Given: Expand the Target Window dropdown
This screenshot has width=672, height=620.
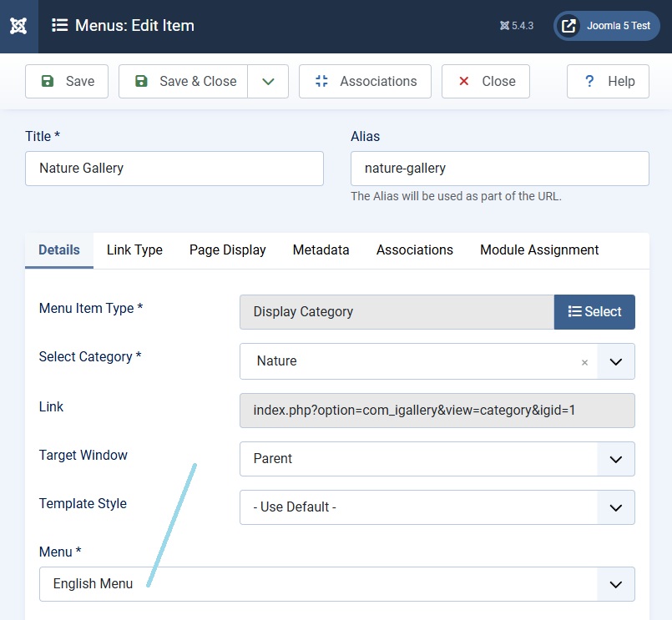Looking at the screenshot, I should (x=616, y=459).
